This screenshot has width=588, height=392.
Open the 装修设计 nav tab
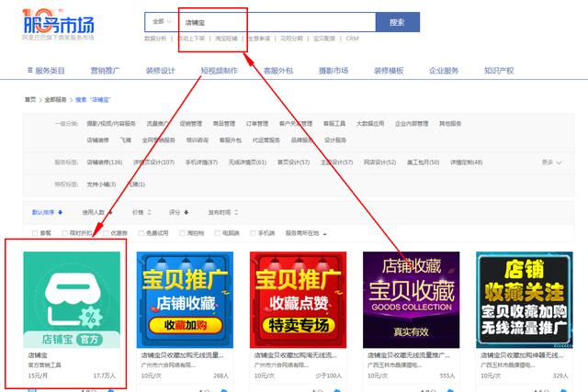[x=160, y=71]
